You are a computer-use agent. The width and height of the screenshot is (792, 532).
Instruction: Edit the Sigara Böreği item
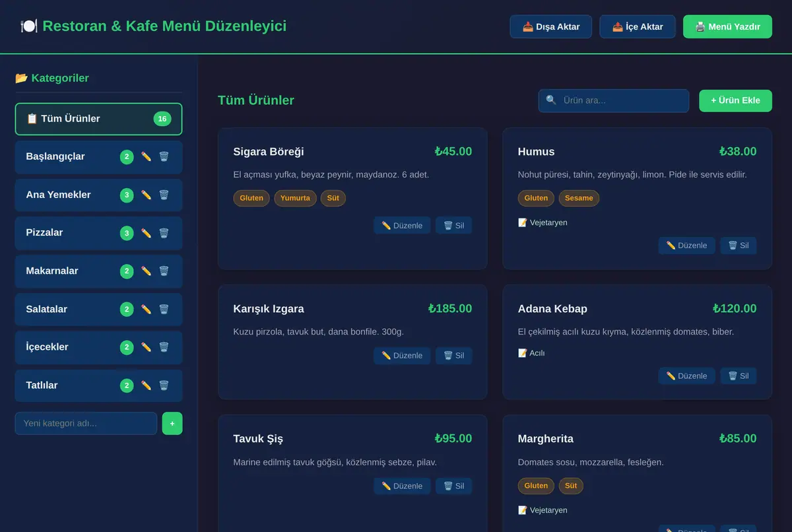402,226
